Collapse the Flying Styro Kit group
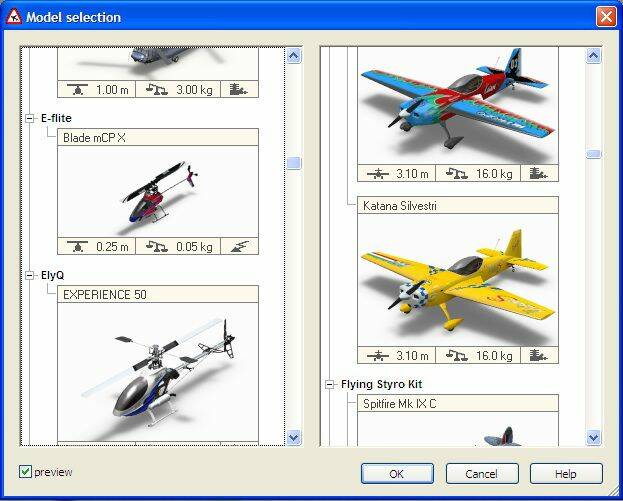The image size is (623, 501). pyautogui.click(x=331, y=384)
